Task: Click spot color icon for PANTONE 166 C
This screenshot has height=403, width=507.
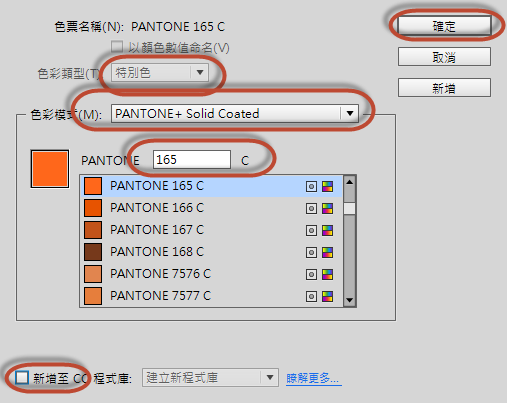Action: [311, 208]
